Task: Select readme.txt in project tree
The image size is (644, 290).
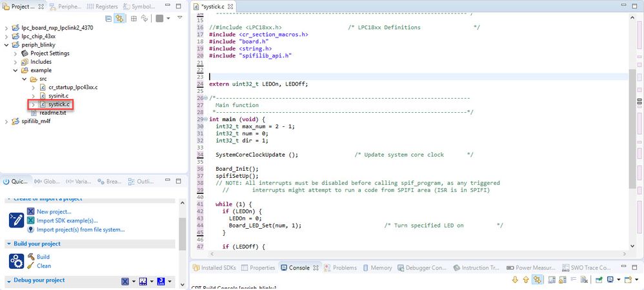Action: pos(52,113)
